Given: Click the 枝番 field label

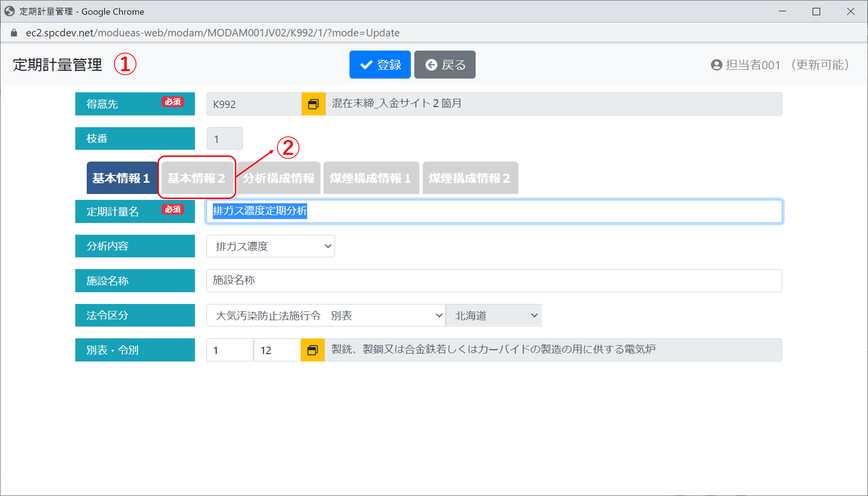Looking at the screenshot, I should click(135, 139).
